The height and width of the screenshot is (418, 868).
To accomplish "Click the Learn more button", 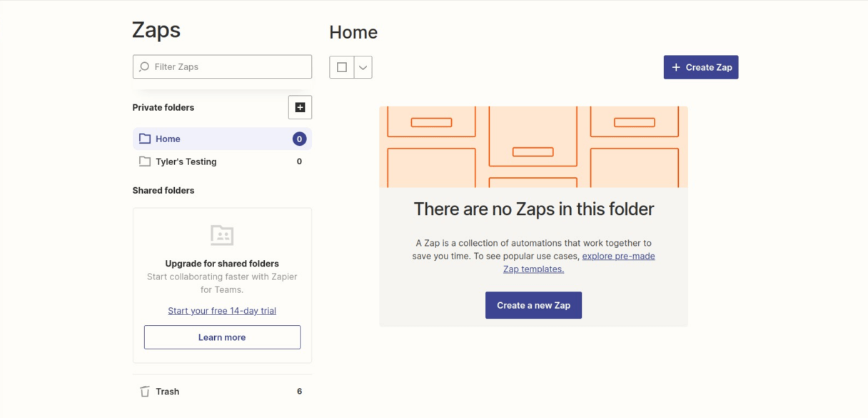I will (x=222, y=337).
